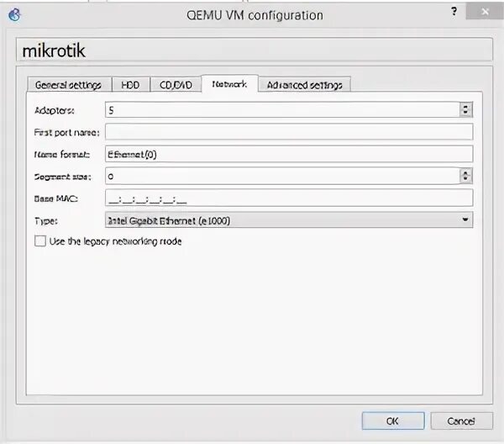Image resolution: width=504 pixels, height=444 pixels.
Task: Open the Type adapter dropdown
Action: [289, 220]
